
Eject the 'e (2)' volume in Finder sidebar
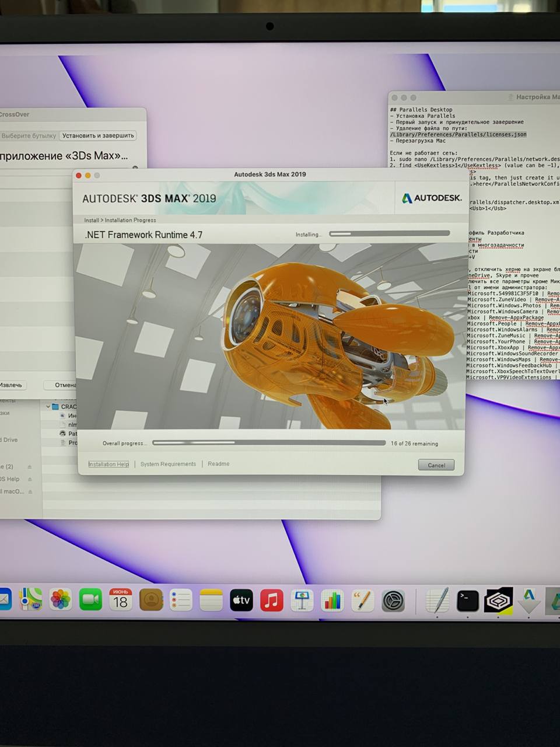[x=30, y=467]
